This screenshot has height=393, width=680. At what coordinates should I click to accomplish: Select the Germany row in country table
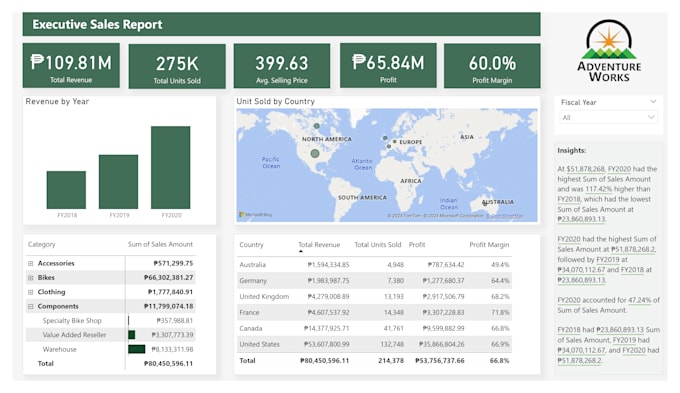pyautogui.click(x=374, y=281)
